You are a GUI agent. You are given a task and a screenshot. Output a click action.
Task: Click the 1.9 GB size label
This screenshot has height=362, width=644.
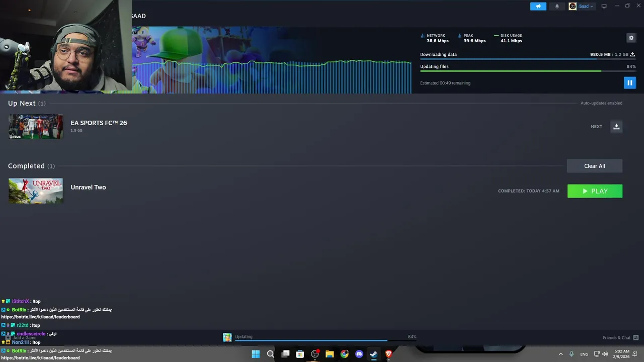tap(76, 131)
